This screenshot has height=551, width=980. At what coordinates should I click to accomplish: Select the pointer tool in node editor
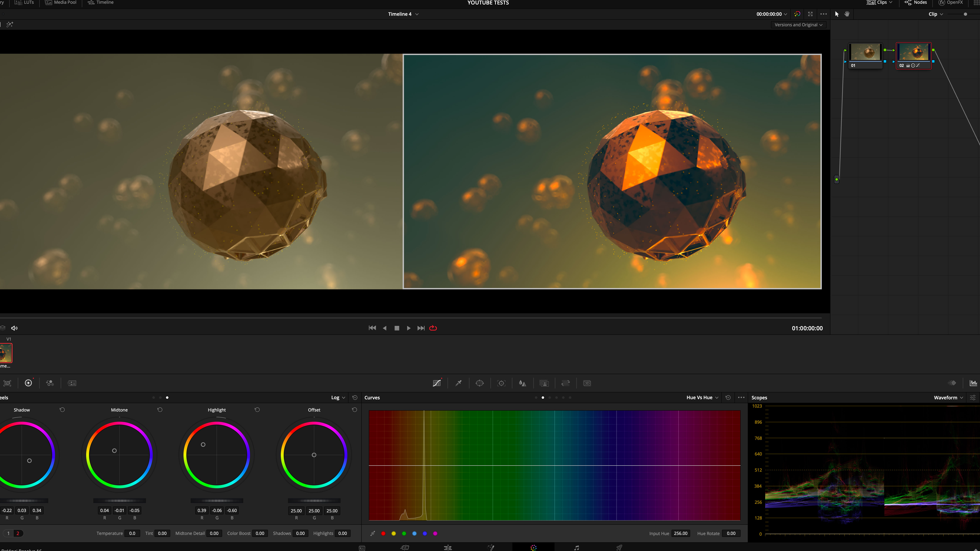click(837, 14)
